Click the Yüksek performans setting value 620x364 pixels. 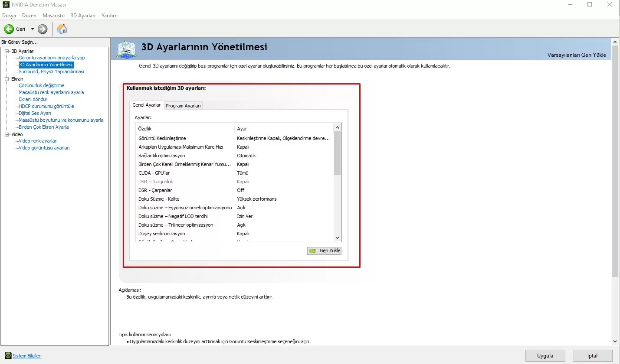[x=257, y=199]
